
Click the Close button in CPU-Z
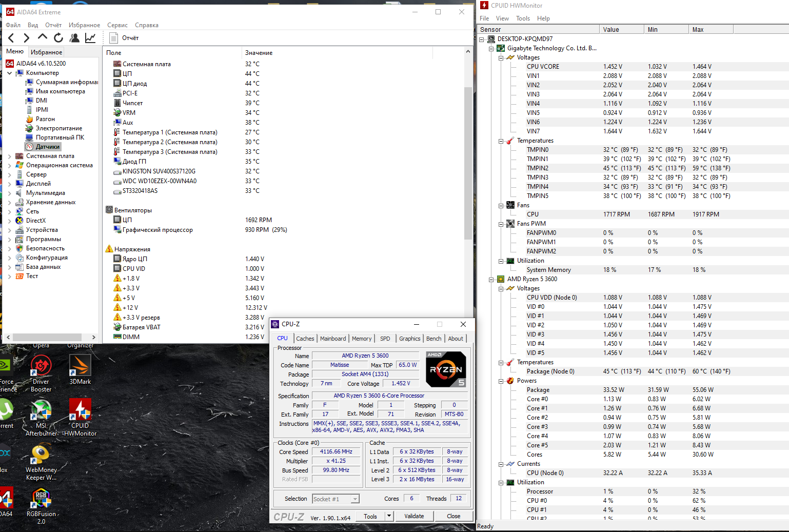tap(453, 516)
